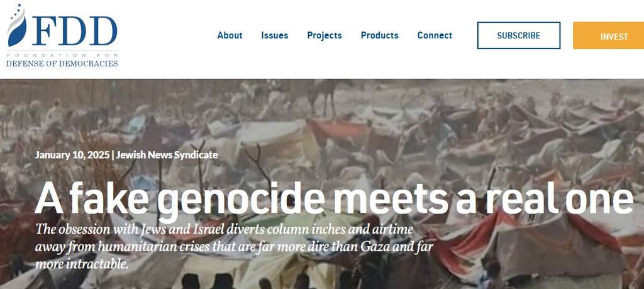Open the About menu
Viewport: 644px width, 289px height.
click(230, 35)
